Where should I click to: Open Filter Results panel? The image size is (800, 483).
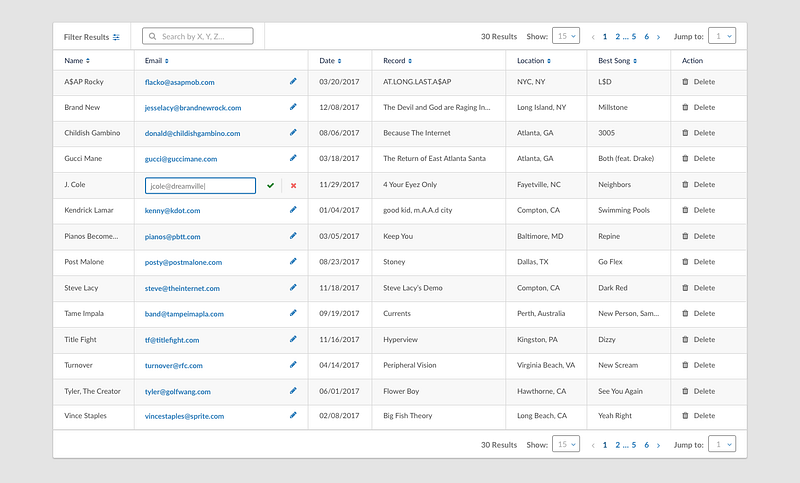(x=92, y=37)
